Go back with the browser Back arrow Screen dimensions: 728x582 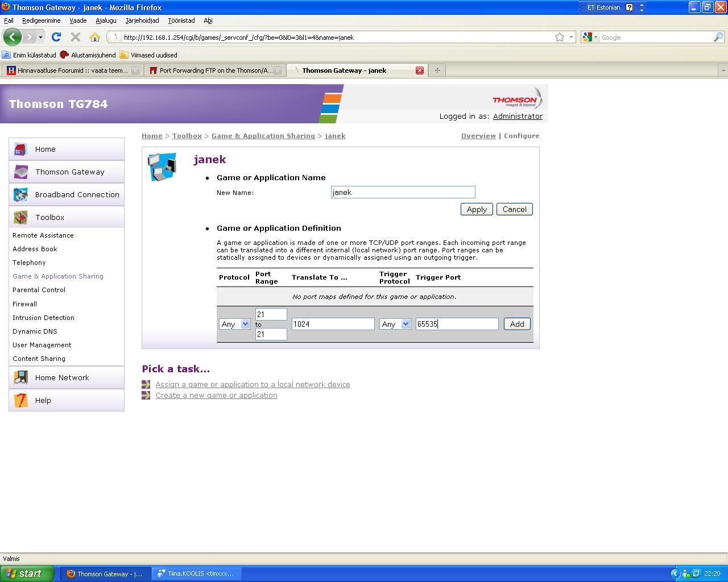click(12, 37)
